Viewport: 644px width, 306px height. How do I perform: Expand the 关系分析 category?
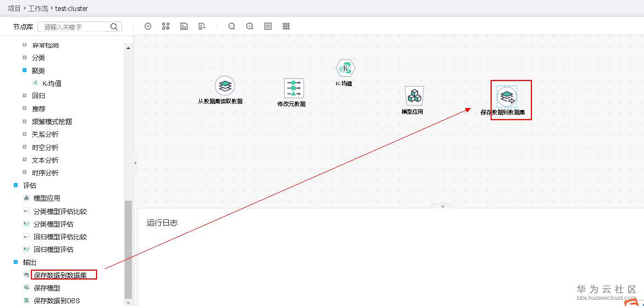click(25, 134)
